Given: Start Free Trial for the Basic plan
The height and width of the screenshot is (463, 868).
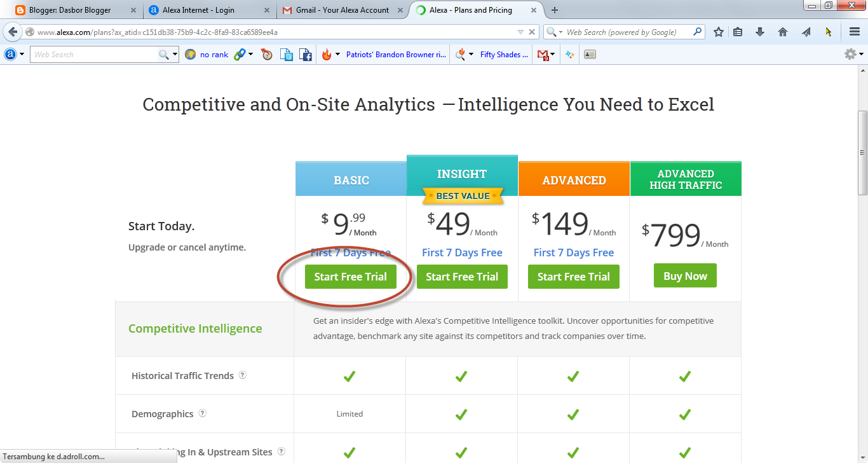Looking at the screenshot, I should tap(350, 277).
